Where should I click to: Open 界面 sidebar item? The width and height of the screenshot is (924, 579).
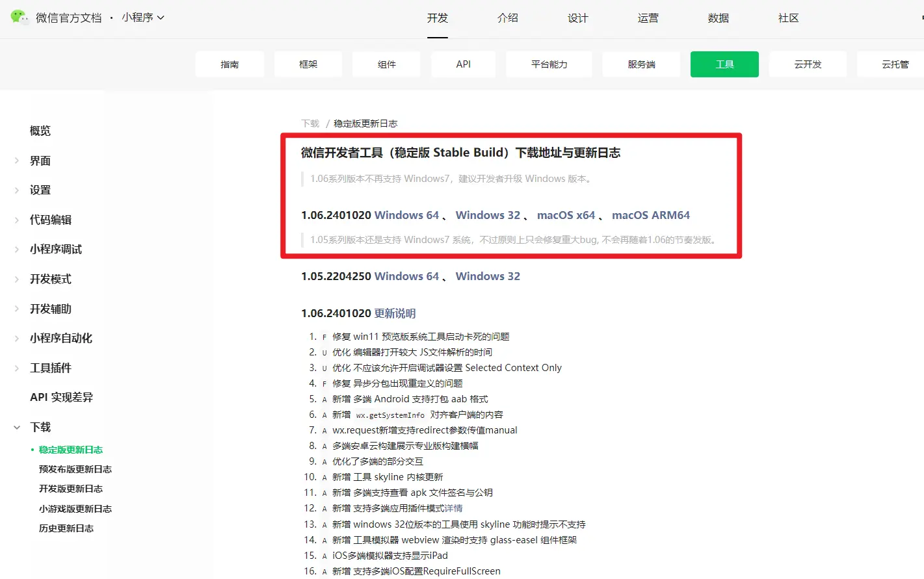click(x=40, y=161)
